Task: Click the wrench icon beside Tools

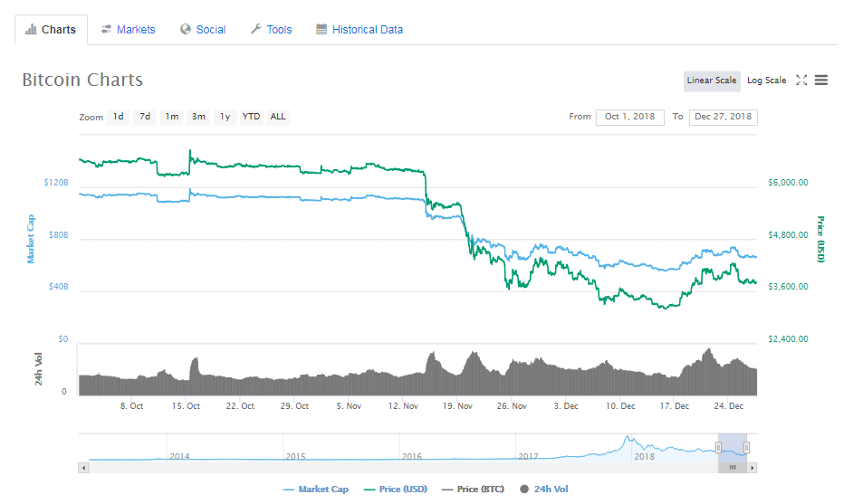Action: point(256,29)
